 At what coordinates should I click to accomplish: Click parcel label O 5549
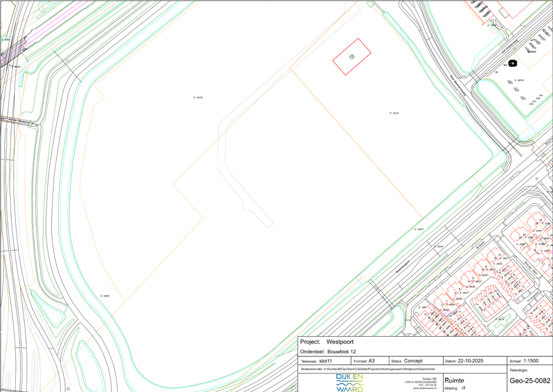point(438,247)
